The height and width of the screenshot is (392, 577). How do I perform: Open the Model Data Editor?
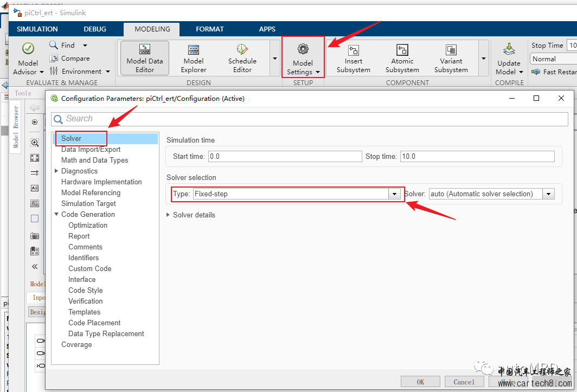pos(145,58)
